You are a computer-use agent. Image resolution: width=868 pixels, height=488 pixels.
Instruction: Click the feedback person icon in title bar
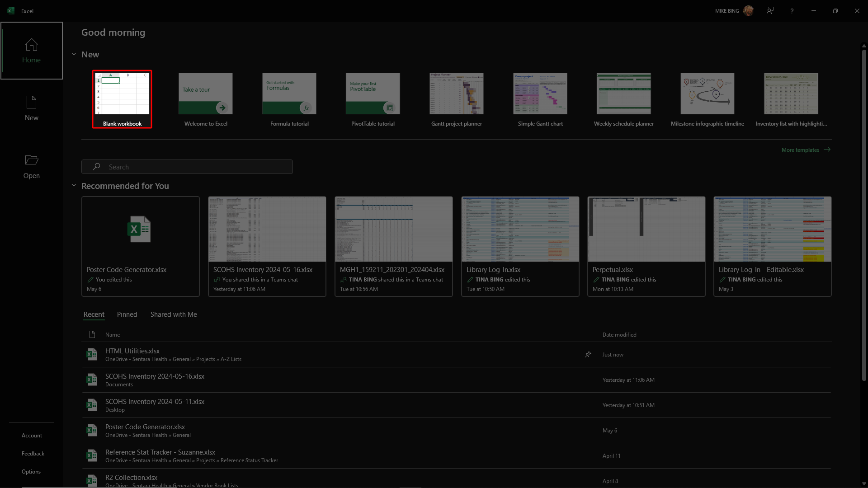click(x=770, y=11)
